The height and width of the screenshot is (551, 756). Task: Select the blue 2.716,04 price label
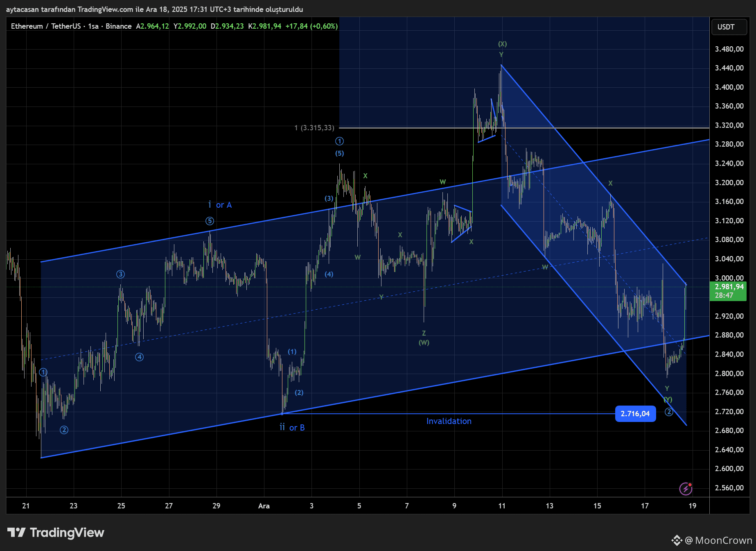[x=635, y=414]
